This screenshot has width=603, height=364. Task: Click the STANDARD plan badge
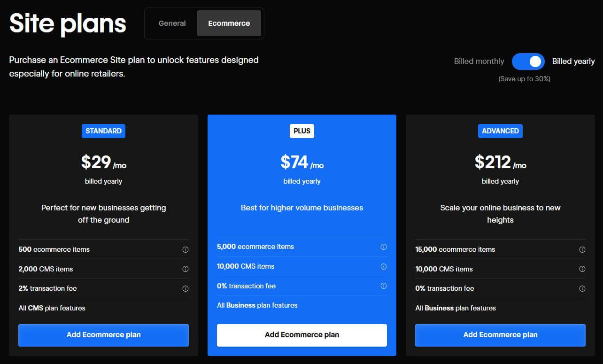coord(103,131)
